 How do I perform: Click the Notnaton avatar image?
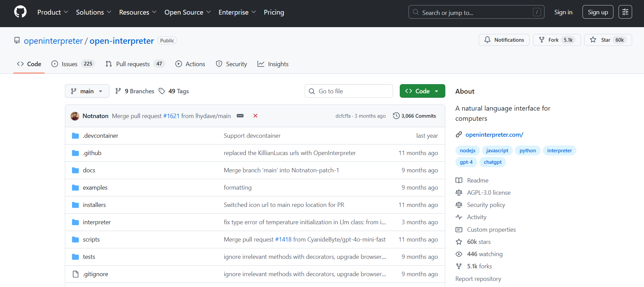[75, 116]
